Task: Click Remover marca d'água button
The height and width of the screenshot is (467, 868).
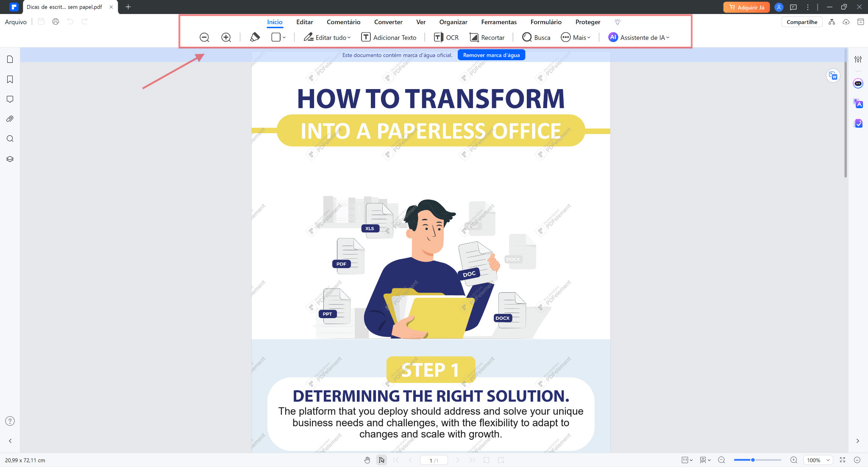Action: click(491, 55)
